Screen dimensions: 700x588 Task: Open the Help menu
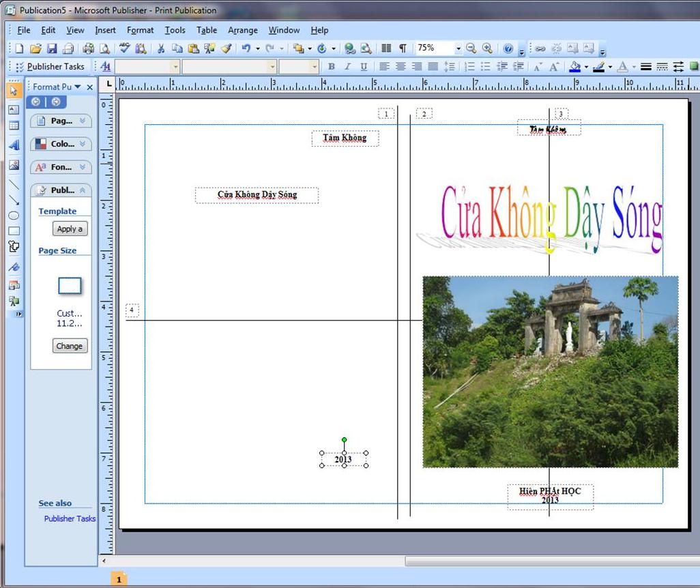pos(320,30)
